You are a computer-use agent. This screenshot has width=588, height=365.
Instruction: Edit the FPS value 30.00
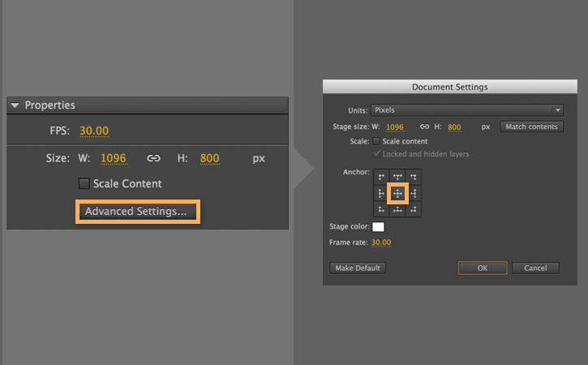(x=94, y=131)
